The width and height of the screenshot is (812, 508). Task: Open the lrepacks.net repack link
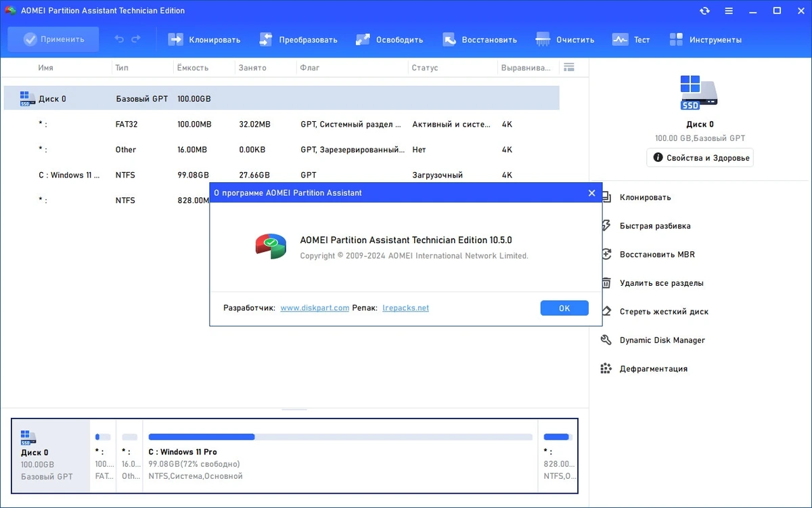pos(405,308)
